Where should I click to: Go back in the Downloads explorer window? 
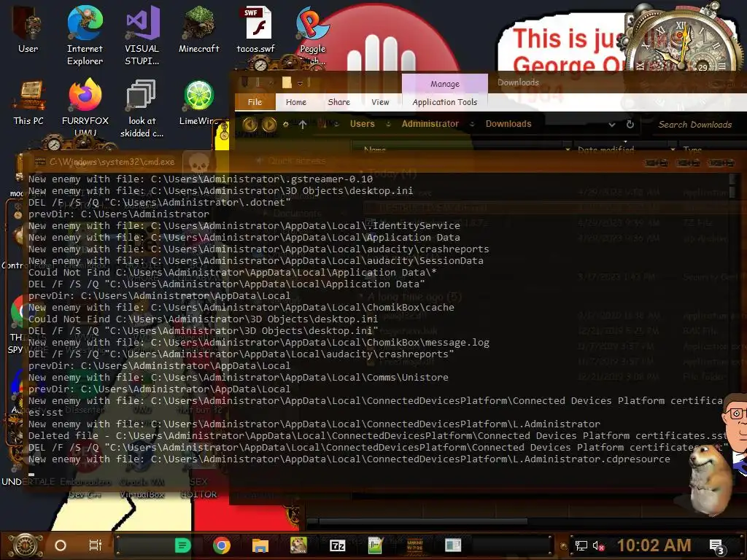tap(249, 124)
